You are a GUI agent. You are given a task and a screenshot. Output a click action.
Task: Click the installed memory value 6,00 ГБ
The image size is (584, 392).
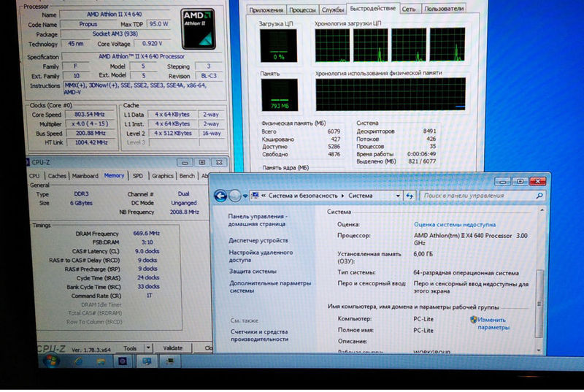pyautogui.click(x=423, y=254)
